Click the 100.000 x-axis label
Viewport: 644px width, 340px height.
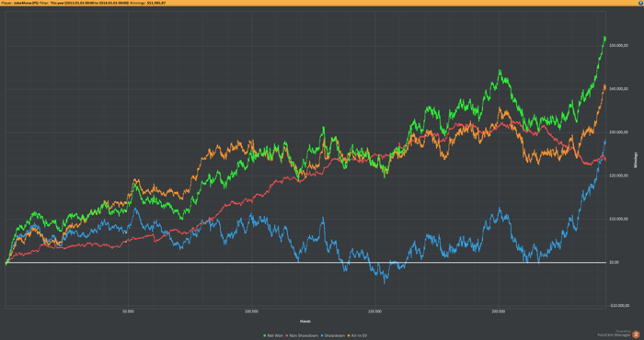[251, 312]
